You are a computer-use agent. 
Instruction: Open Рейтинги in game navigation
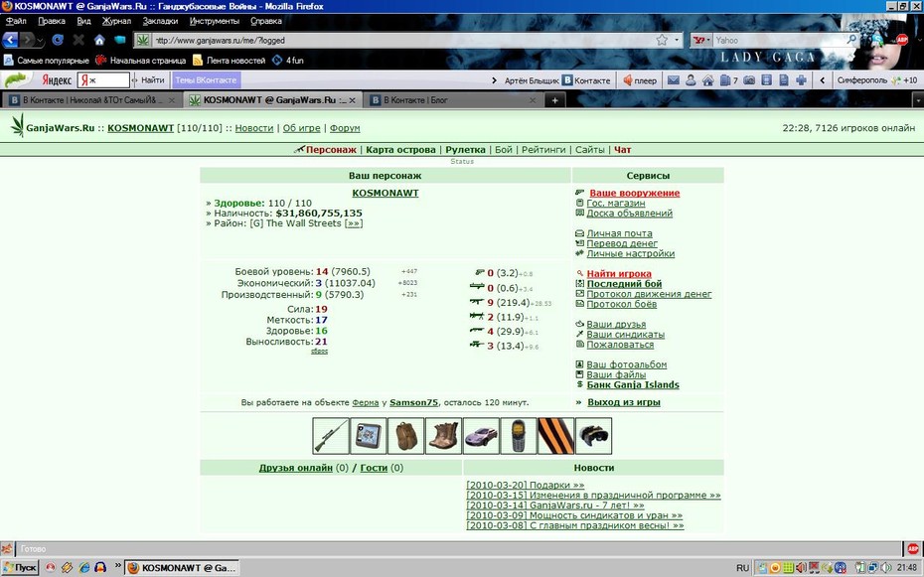tap(543, 150)
